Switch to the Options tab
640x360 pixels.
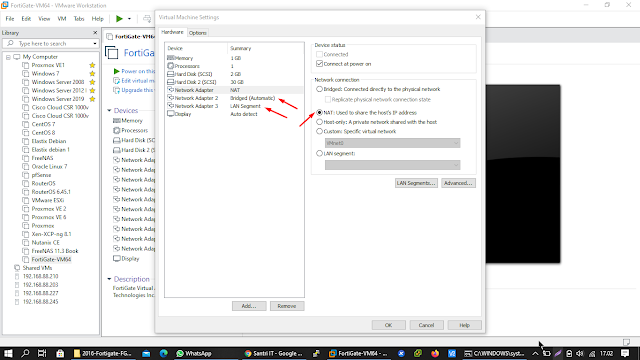pyautogui.click(x=198, y=33)
